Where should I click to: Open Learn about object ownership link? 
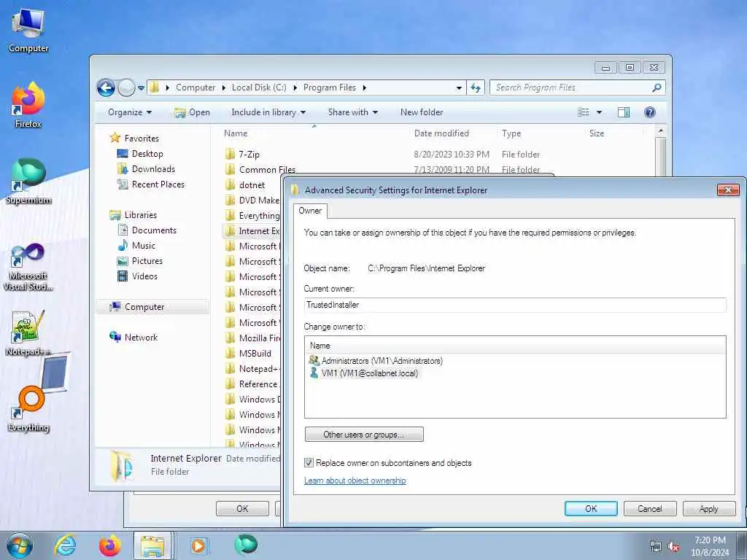click(x=355, y=481)
